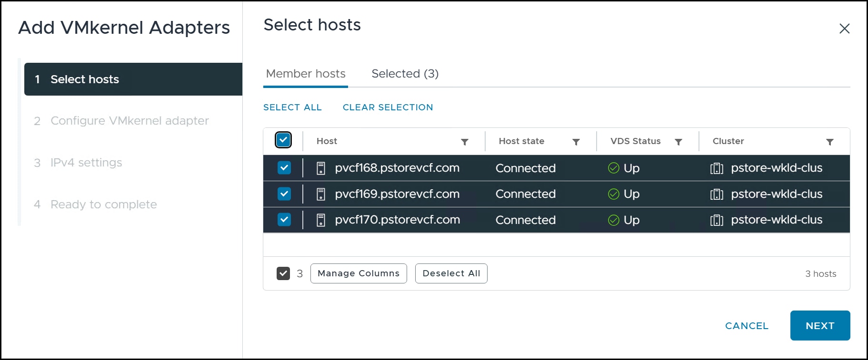Sort by the Cluster column header
Viewport: 868px width, 360px height.
click(728, 141)
